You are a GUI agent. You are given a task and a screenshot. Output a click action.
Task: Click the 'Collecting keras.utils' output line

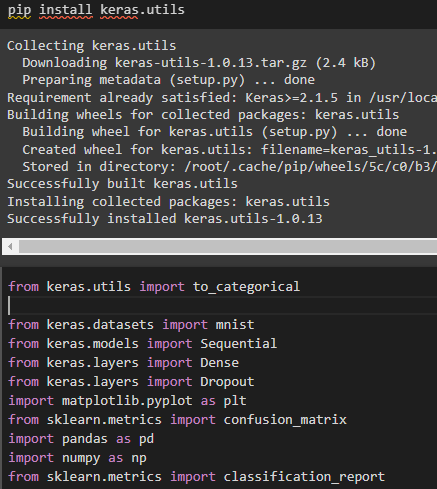[x=92, y=46]
